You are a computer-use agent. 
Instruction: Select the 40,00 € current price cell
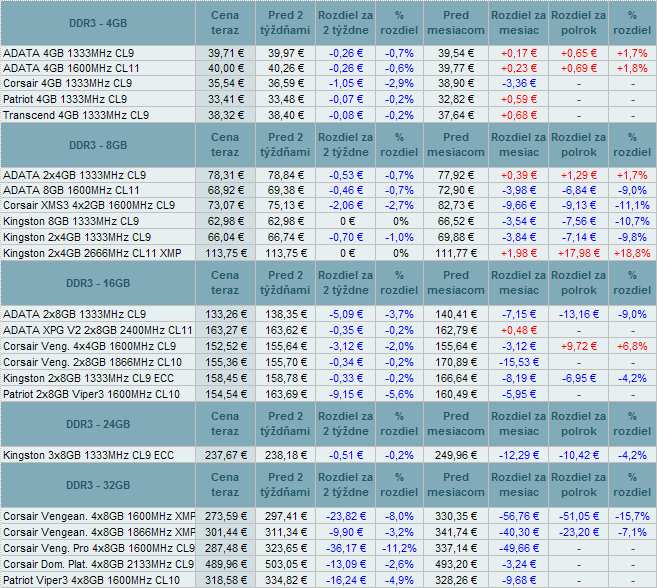pyautogui.click(x=226, y=68)
